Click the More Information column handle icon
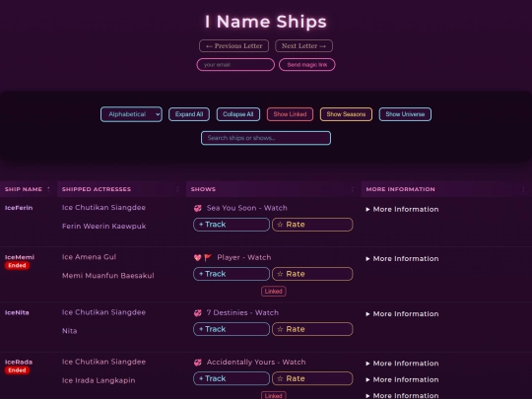 [x=523, y=189]
